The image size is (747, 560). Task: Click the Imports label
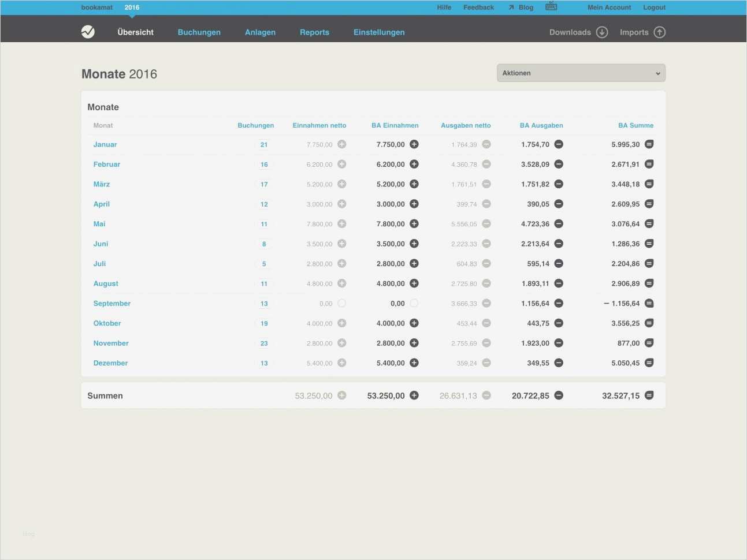point(634,32)
